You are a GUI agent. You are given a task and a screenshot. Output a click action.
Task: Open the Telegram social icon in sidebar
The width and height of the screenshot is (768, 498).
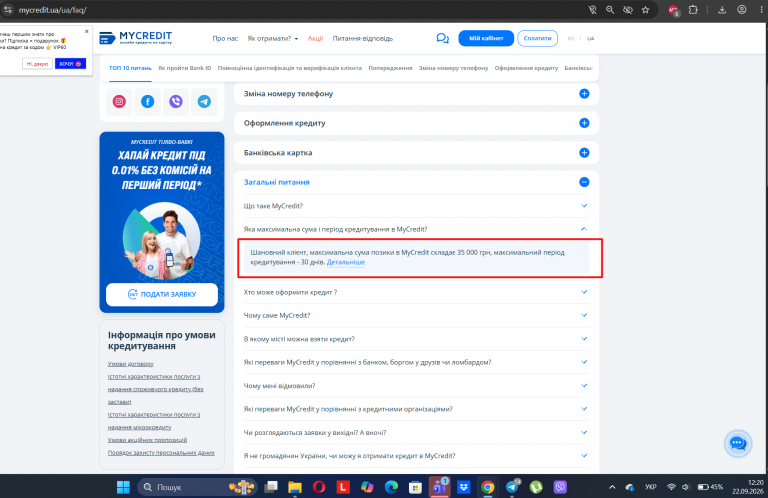(204, 101)
